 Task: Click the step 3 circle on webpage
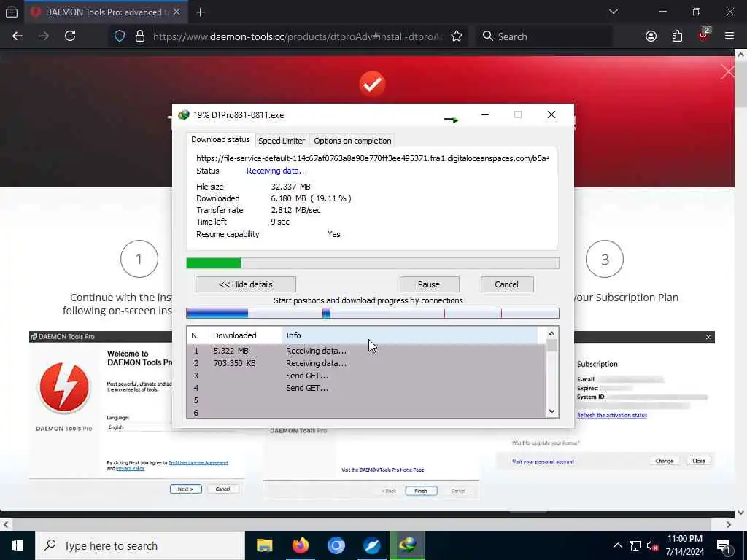(605, 259)
